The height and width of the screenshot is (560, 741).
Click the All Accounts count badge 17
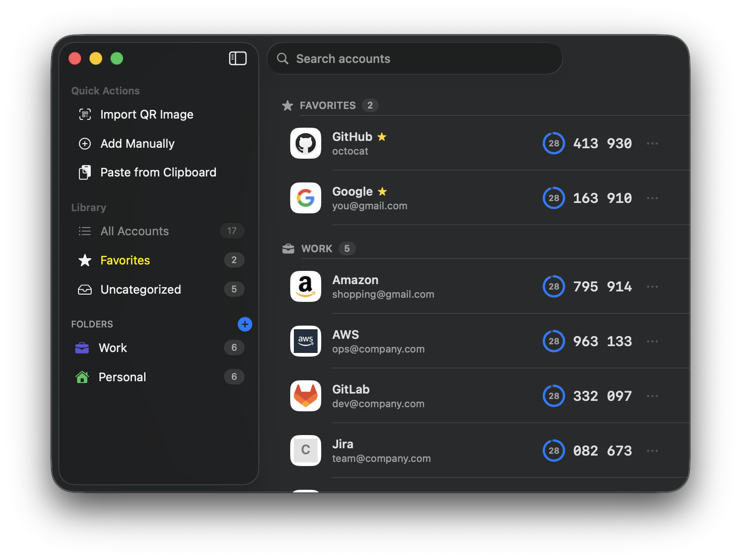232,231
